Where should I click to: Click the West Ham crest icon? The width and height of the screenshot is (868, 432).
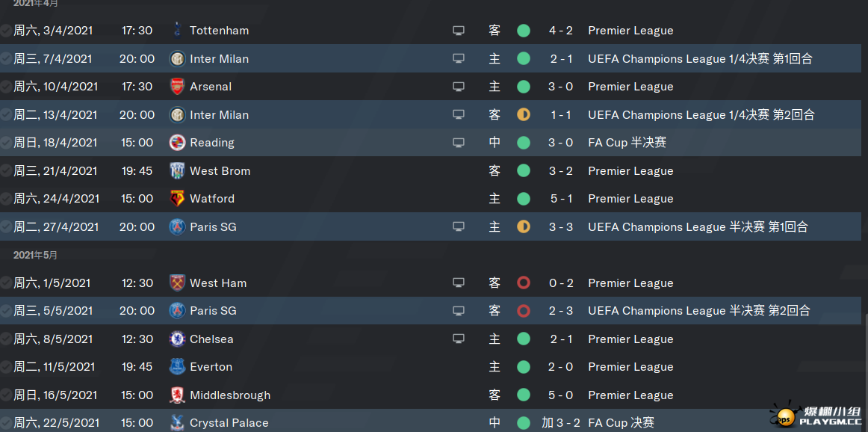tap(177, 283)
